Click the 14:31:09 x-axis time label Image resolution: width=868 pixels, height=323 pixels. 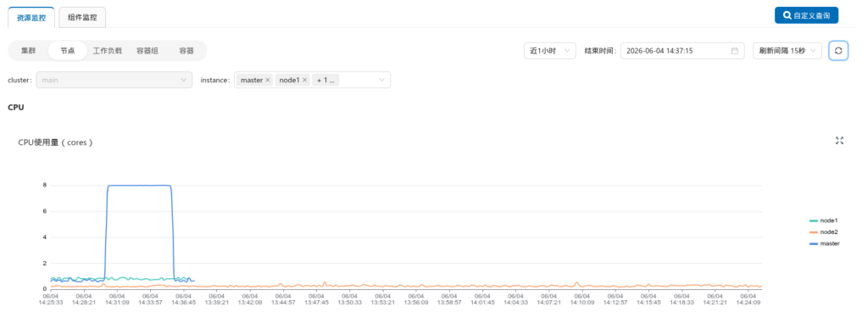117,303
